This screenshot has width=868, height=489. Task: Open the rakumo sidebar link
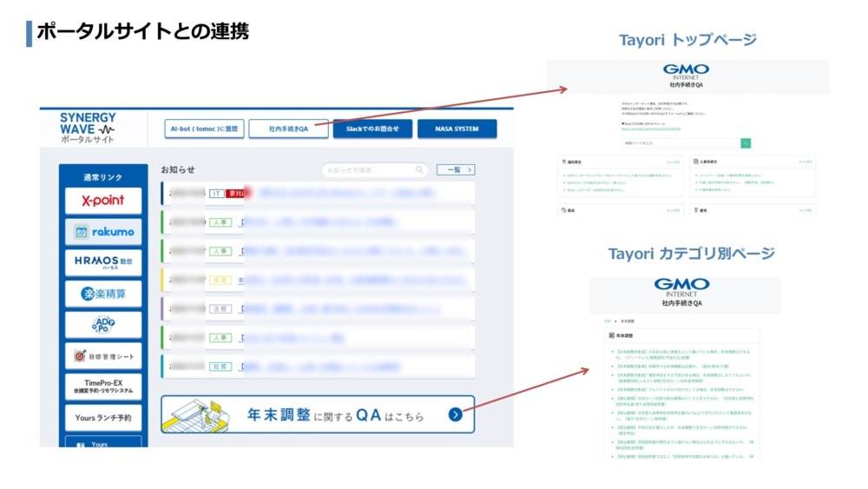click(x=103, y=232)
